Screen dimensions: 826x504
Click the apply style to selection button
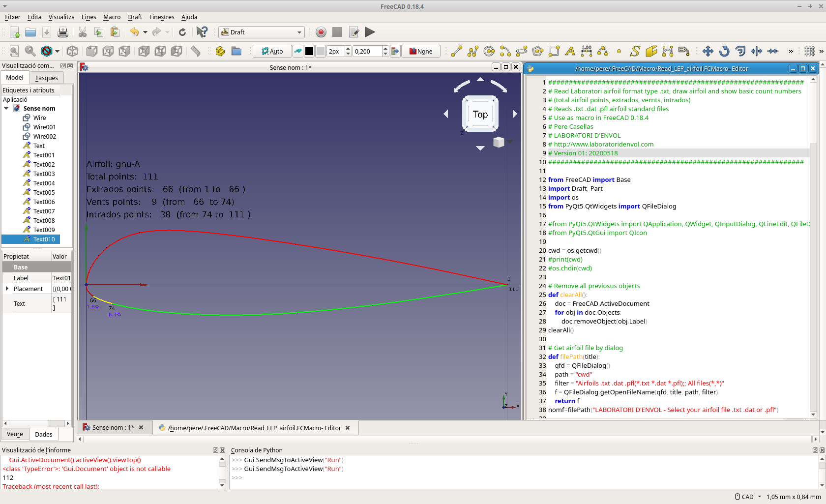click(x=395, y=51)
